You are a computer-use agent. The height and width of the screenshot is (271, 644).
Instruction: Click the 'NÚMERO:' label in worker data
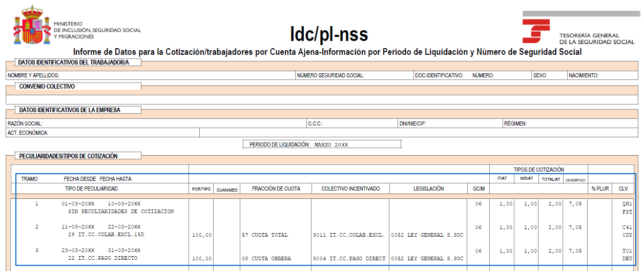483,75
